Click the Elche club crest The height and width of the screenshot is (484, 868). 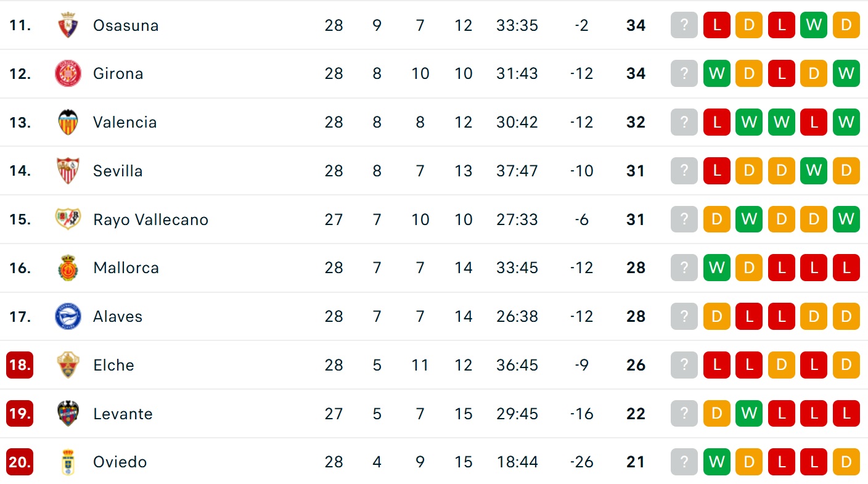coord(68,365)
